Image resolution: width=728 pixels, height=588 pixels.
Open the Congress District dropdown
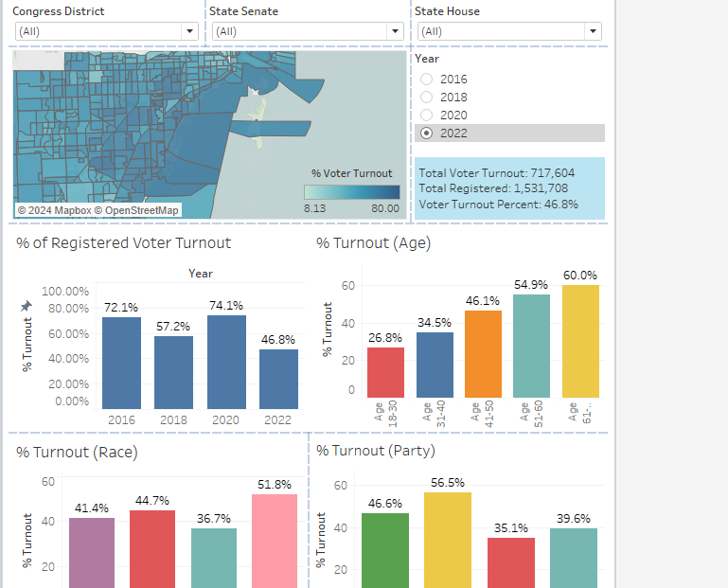(x=106, y=31)
